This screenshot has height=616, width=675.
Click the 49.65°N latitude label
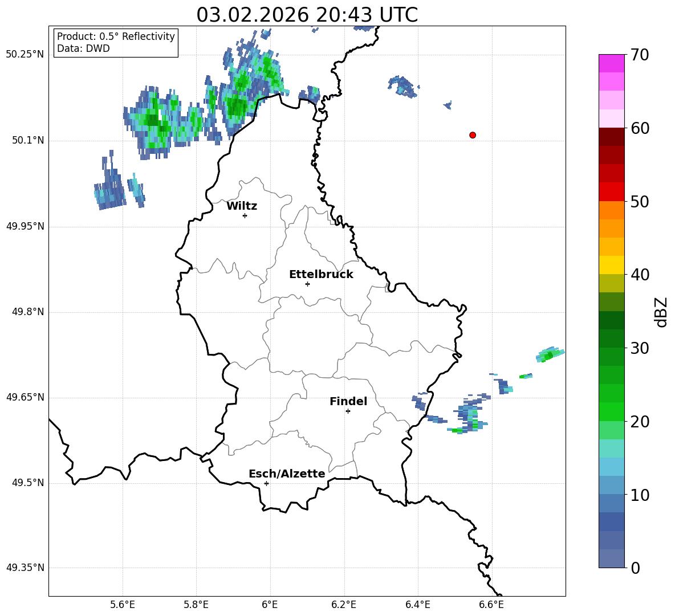tap(25, 397)
